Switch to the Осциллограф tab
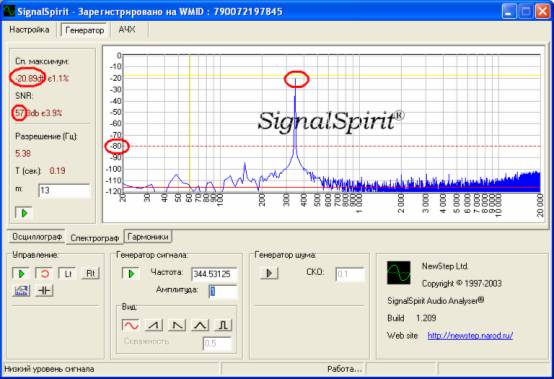 pyautogui.click(x=37, y=237)
